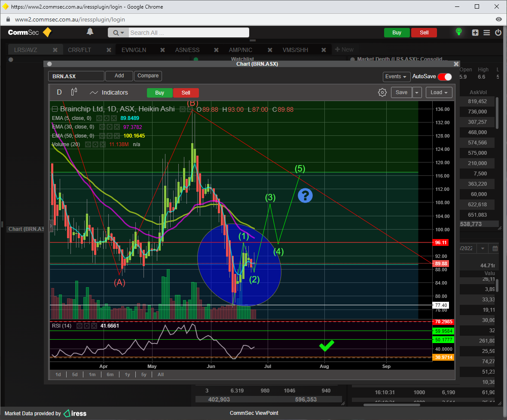Click the Add button beside the symbol

[119, 76]
